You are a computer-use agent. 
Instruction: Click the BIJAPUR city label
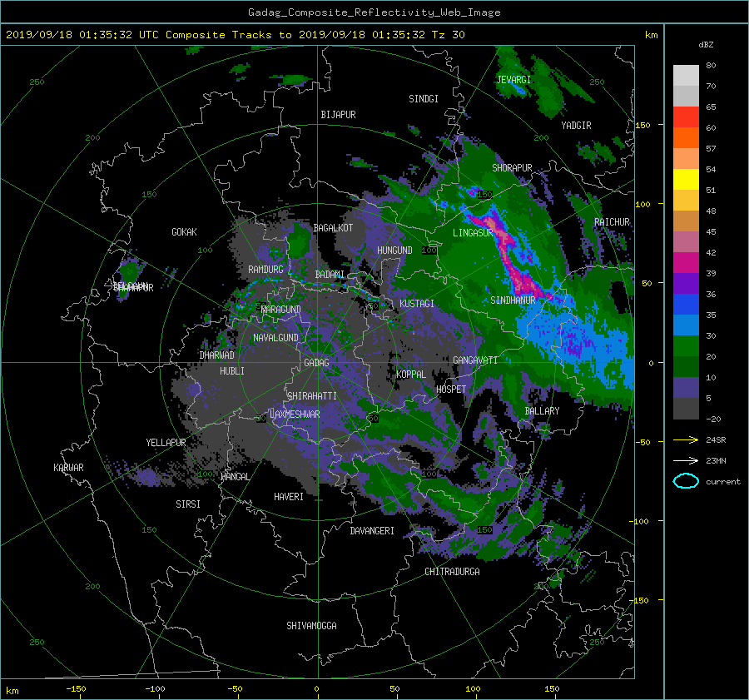click(338, 115)
